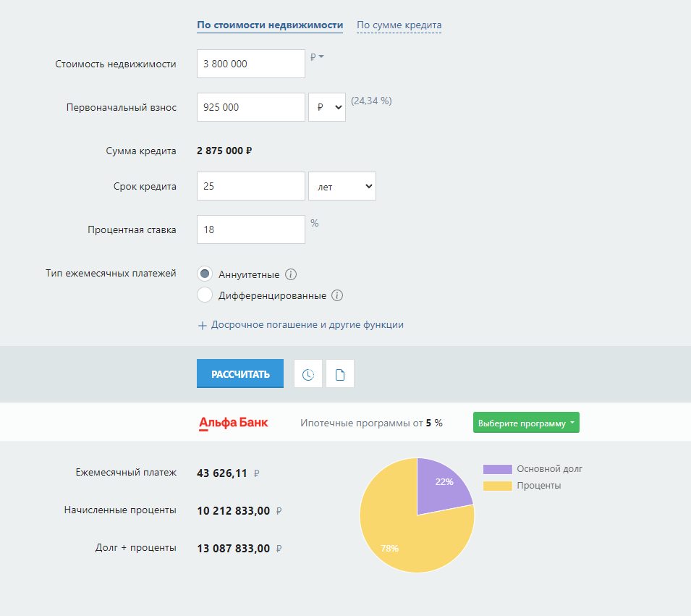Open property cost currency dropdown
Viewport: 691px width, 616px height.
[317, 57]
